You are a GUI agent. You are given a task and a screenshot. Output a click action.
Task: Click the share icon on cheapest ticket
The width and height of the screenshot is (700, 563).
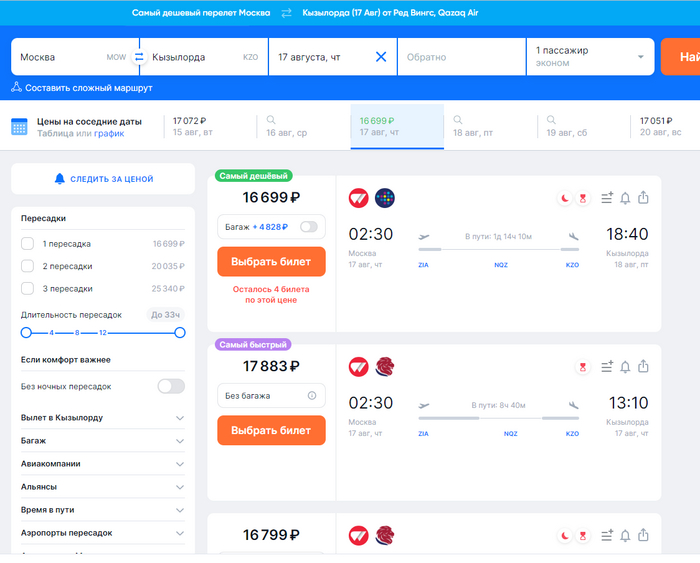point(643,198)
